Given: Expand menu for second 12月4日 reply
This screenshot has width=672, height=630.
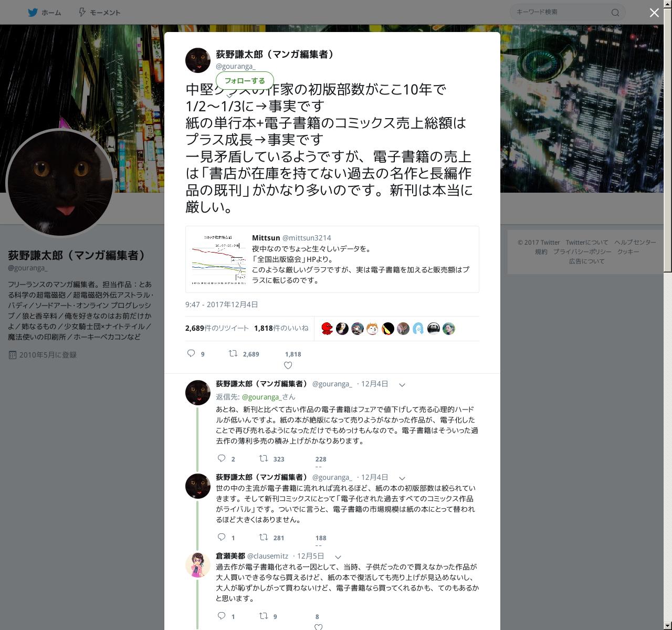Looking at the screenshot, I should (402, 478).
